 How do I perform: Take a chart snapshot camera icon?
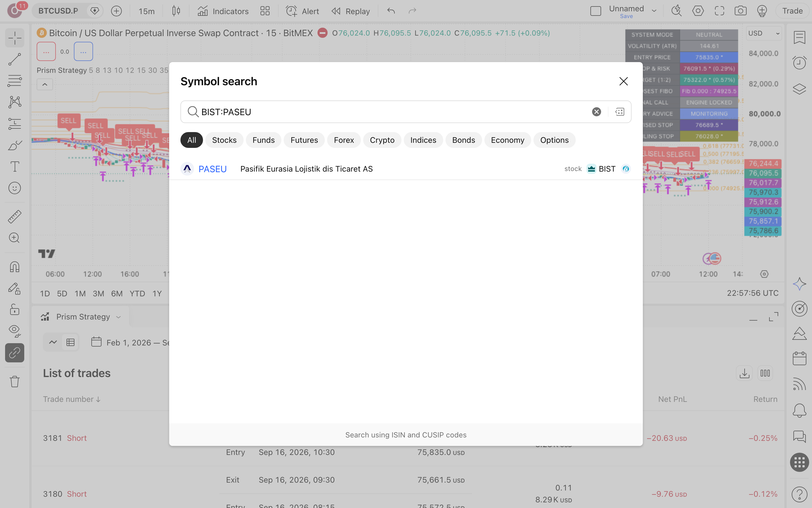click(741, 11)
